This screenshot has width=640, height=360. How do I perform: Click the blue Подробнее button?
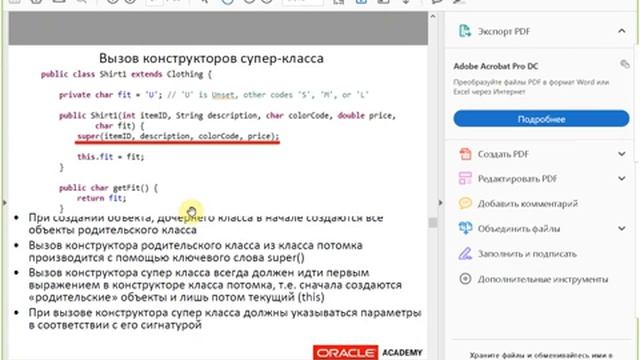(x=541, y=119)
